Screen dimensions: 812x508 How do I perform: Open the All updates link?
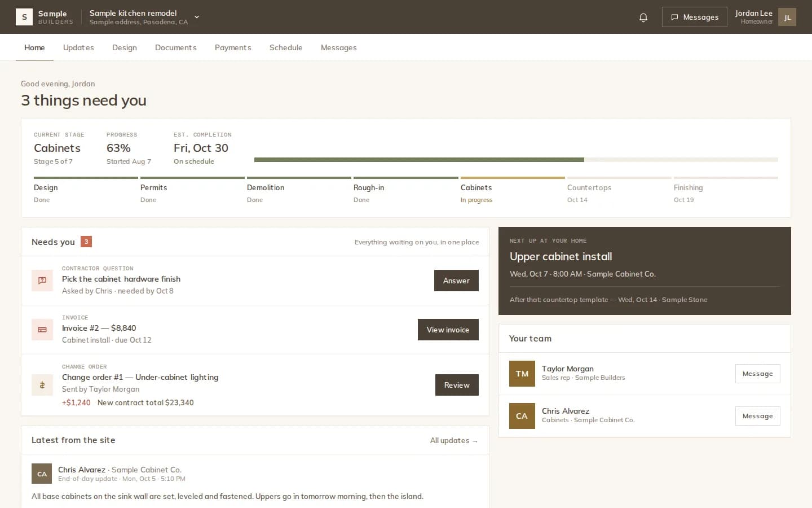tap(454, 440)
